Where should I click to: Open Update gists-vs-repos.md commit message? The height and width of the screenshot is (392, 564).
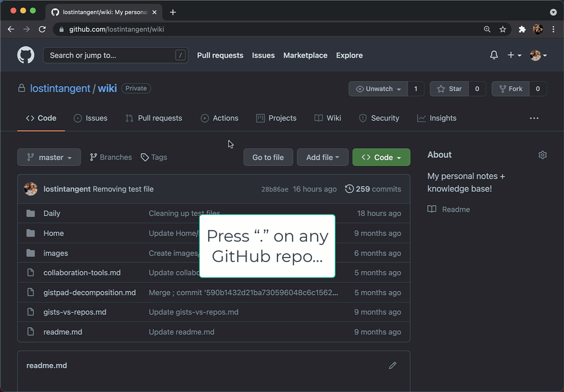click(193, 312)
